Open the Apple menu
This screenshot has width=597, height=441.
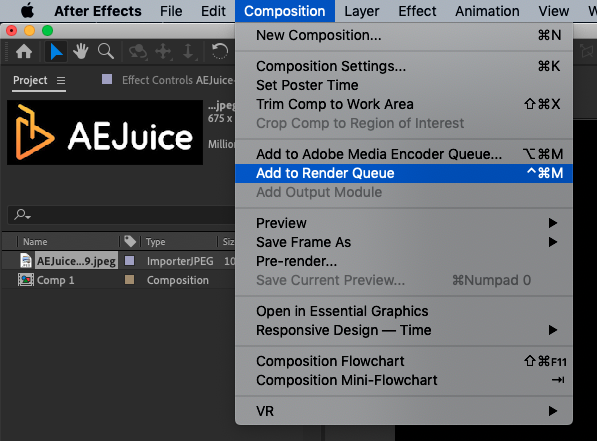[x=27, y=11]
